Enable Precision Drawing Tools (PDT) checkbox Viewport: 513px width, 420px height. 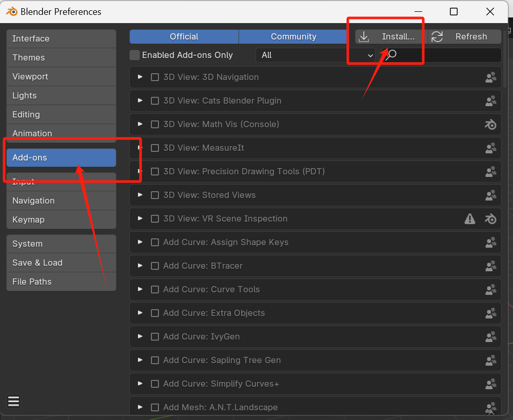(x=155, y=171)
